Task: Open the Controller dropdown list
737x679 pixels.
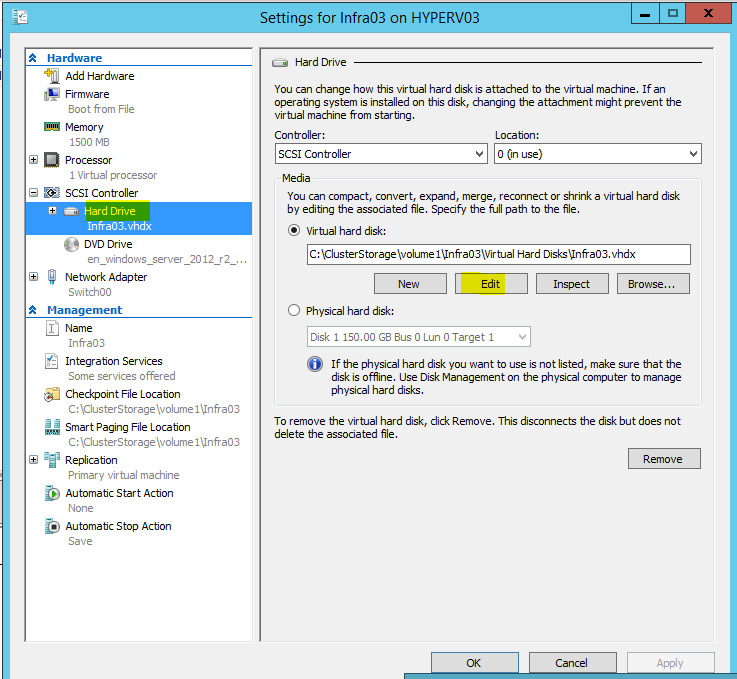Action: 381,154
